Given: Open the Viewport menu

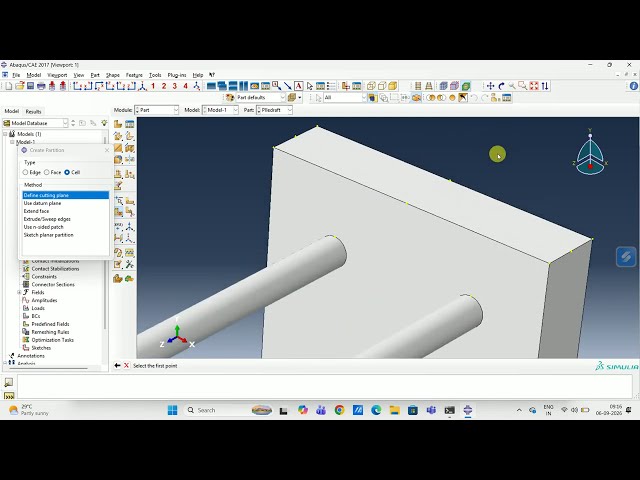Looking at the screenshot, I should [x=57, y=75].
